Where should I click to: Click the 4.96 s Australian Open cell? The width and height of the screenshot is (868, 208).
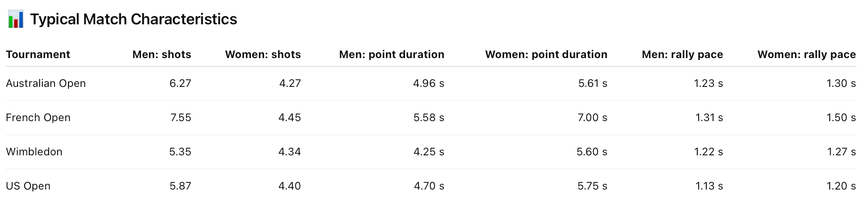(x=429, y=83)
